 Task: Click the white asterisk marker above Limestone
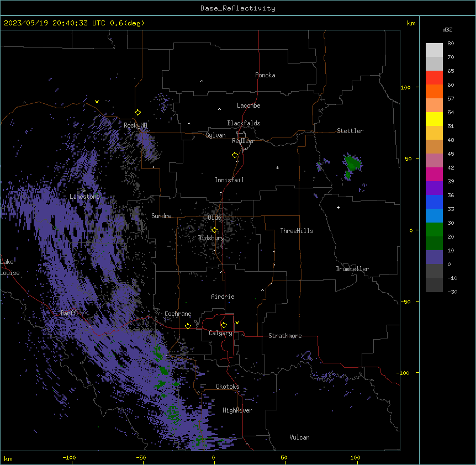(84, 191)
